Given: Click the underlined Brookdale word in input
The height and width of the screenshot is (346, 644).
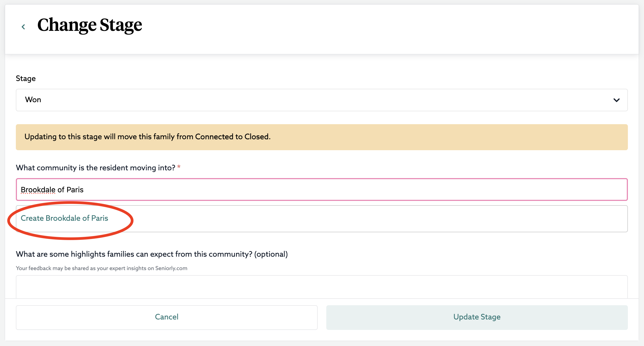Looking at the screenshot, I should pyautogui.click(x=38, y=190).
